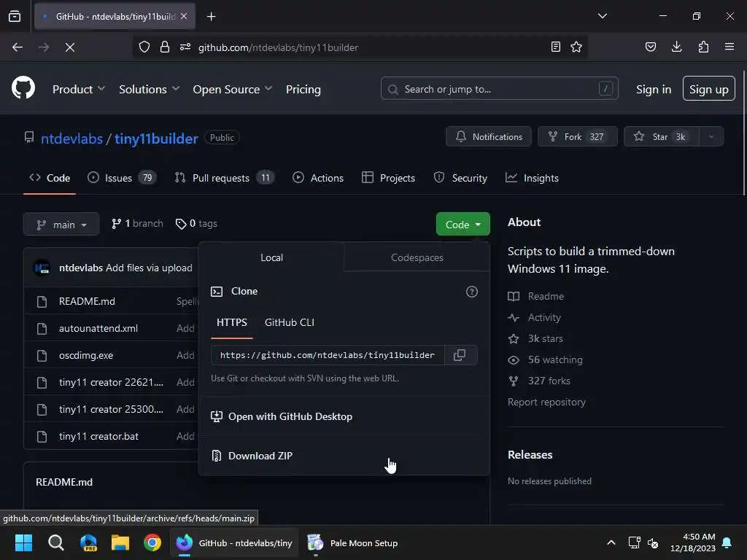This screenshot has height=560, width=747.
Task: Open the autounattend.xml file
Action: point(98,329)
